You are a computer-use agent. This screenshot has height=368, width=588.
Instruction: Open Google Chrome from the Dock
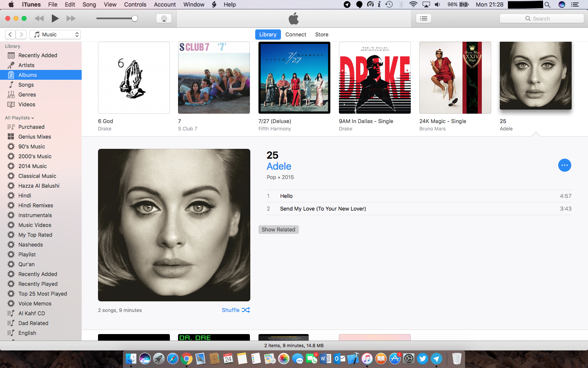click(187, 359)
